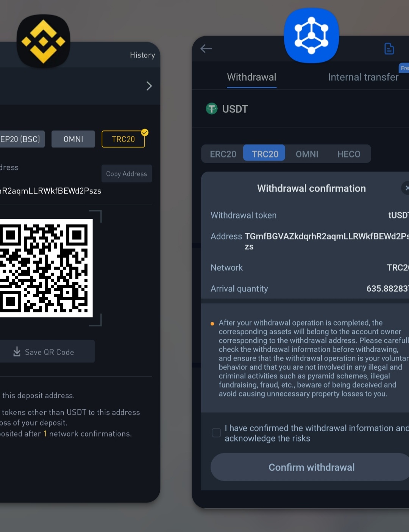Viewport: 409px width, 532px height.
Task: Click the USDT coin name label
Action: tap(235, 109)
